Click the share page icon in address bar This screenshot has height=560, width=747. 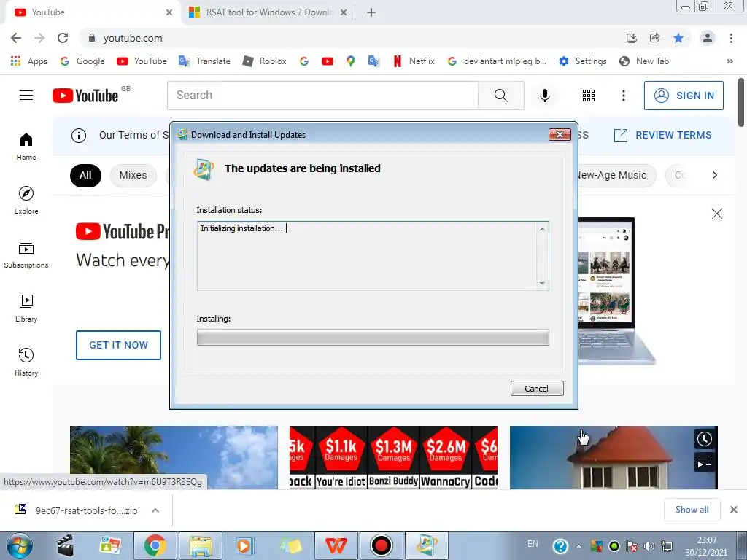point(654,38)
